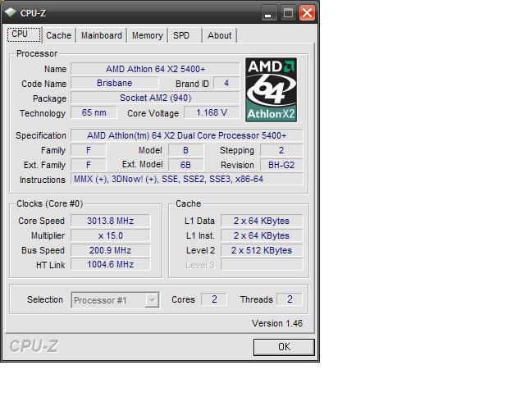Click the Threads count value
This screenshot has height=420, width=525.
[x=290, y=299]
